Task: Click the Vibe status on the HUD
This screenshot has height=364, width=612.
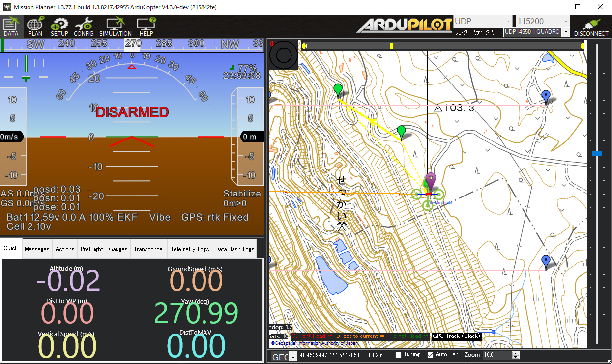Action: point(160,217)
